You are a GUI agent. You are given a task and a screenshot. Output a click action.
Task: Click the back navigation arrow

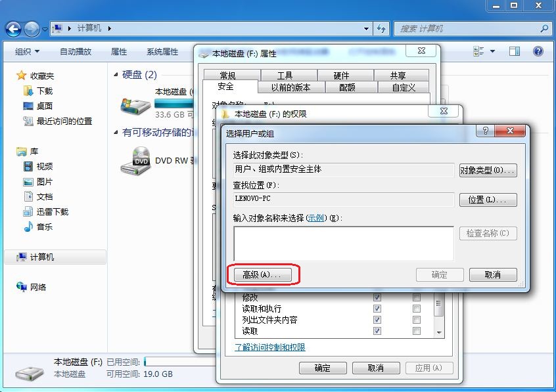point(13,29)
